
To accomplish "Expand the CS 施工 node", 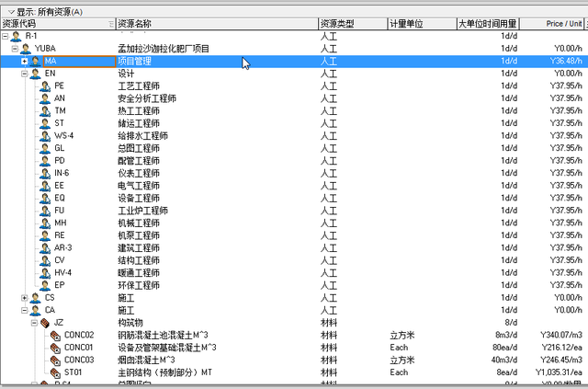I will 25,298.
